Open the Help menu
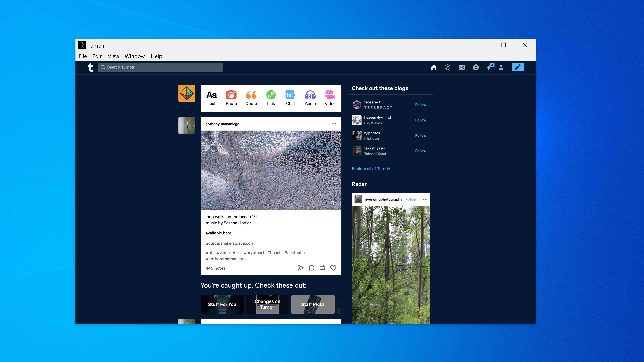Viewport: 644px width, 362px height. tap(156, 56)
